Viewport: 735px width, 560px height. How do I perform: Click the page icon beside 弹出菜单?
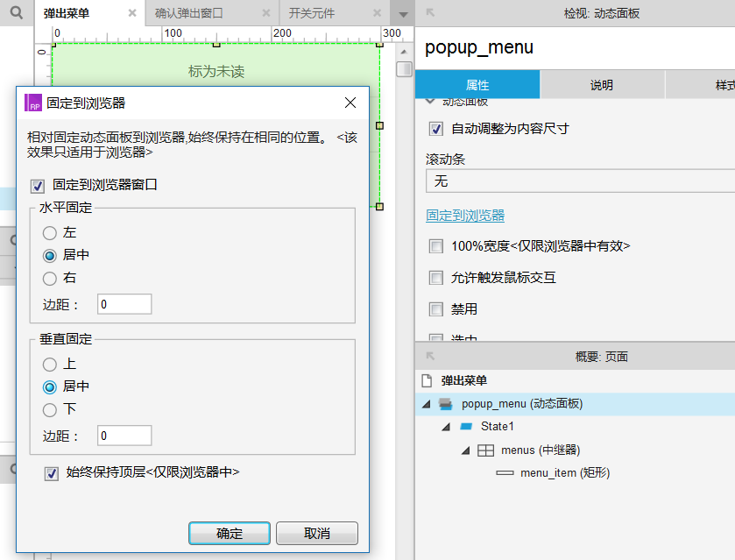427,380
